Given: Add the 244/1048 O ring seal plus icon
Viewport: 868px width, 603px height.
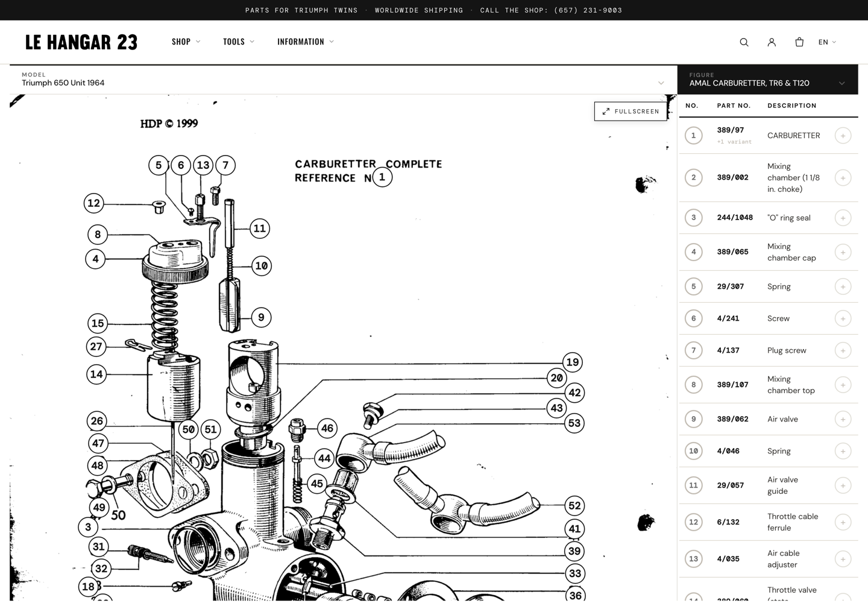Looking at the screenshot, I should click(843, 218).
